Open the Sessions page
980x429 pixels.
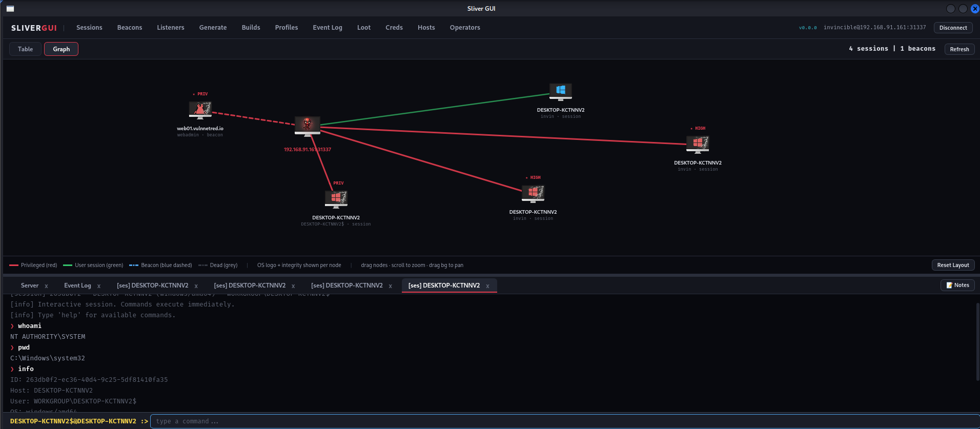point(89,28)
